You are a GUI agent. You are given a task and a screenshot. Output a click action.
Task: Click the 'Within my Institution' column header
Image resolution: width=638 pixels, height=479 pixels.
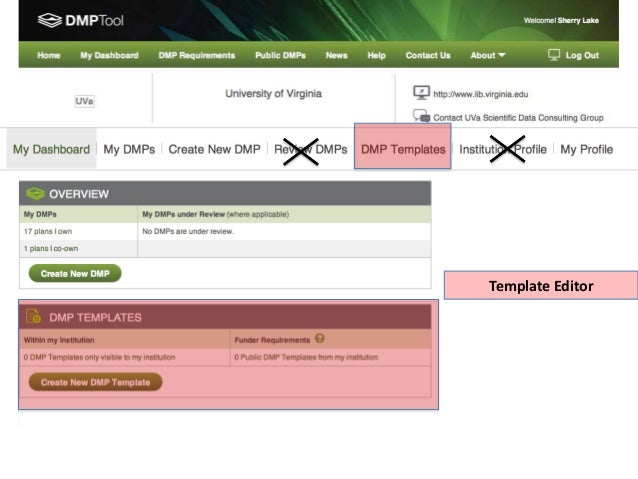pos(59,340)
